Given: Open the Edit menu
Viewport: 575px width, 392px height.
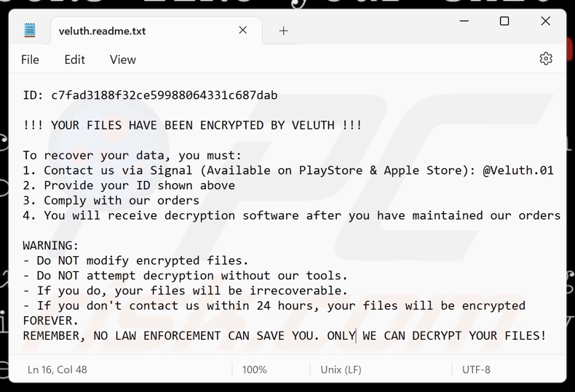Looking at the screenshot, I should tap(74, 60).
